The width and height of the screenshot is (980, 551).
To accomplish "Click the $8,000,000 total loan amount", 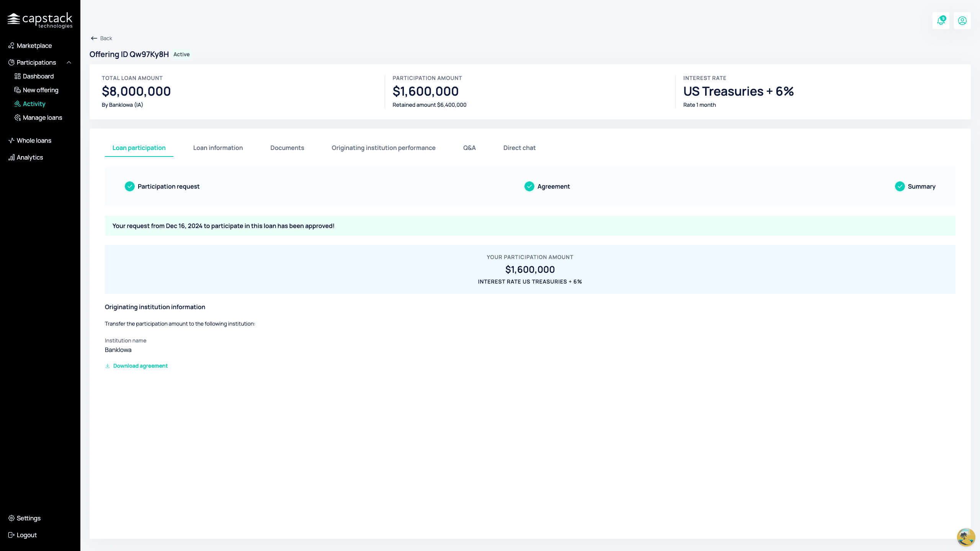I will click(136, 91).
